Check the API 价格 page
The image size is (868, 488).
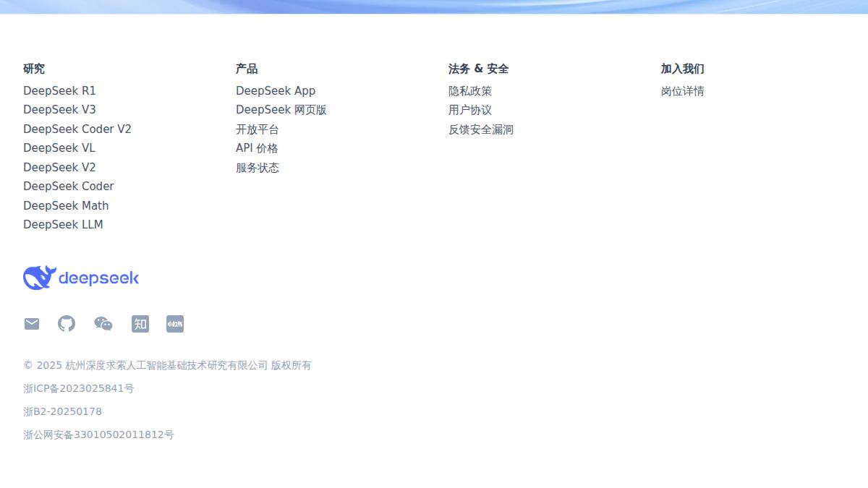[258, 147]
